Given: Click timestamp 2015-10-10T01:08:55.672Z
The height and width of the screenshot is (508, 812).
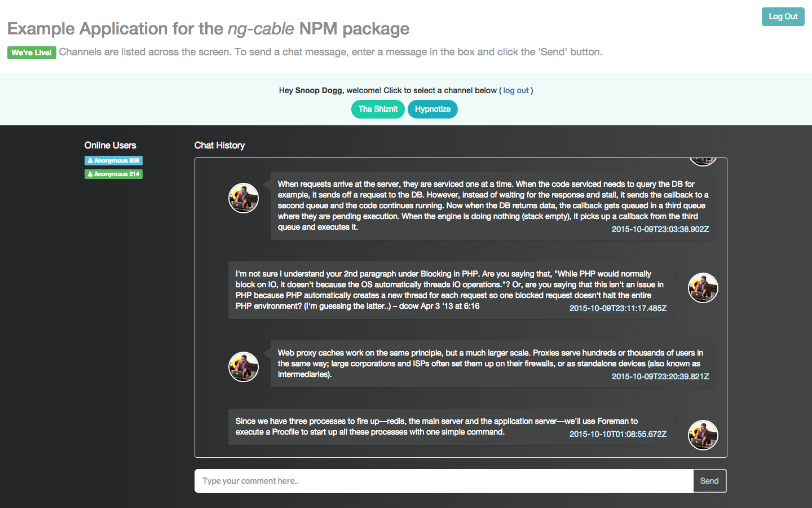Looking at the screenshot, I should point(618,434).
